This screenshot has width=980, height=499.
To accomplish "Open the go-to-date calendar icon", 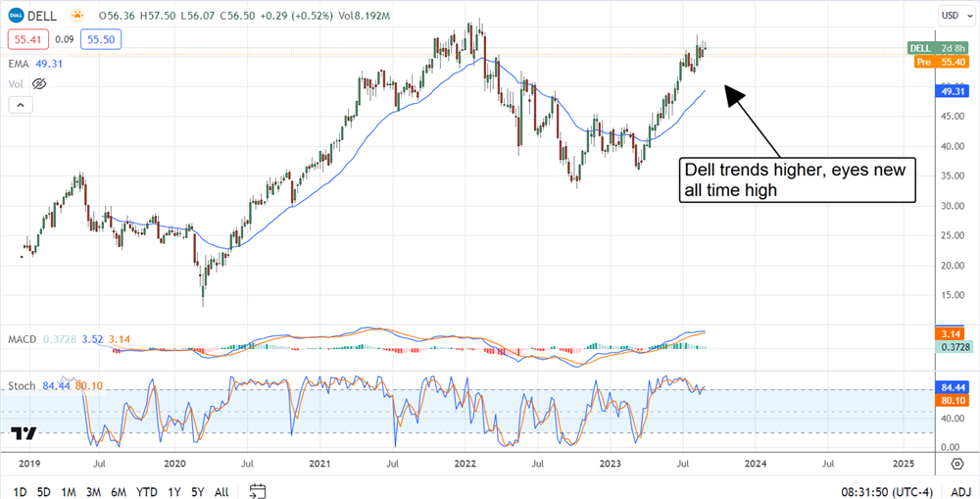I will 258,491.
